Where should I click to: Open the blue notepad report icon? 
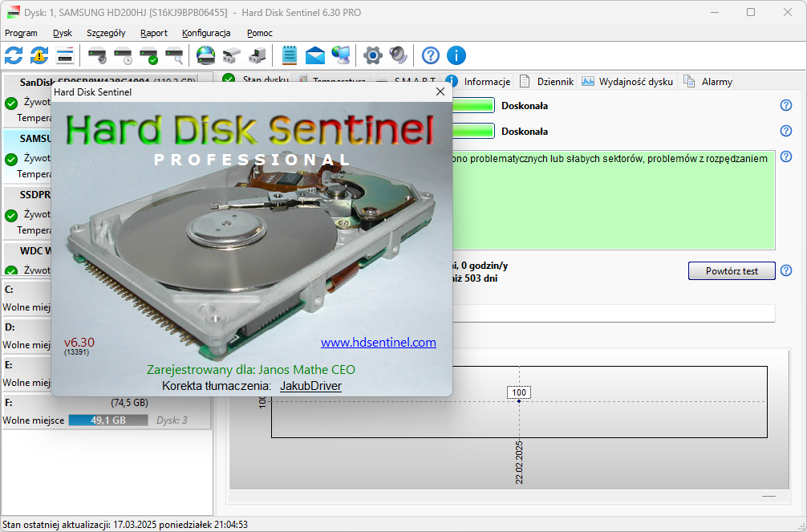click(290, 55)
